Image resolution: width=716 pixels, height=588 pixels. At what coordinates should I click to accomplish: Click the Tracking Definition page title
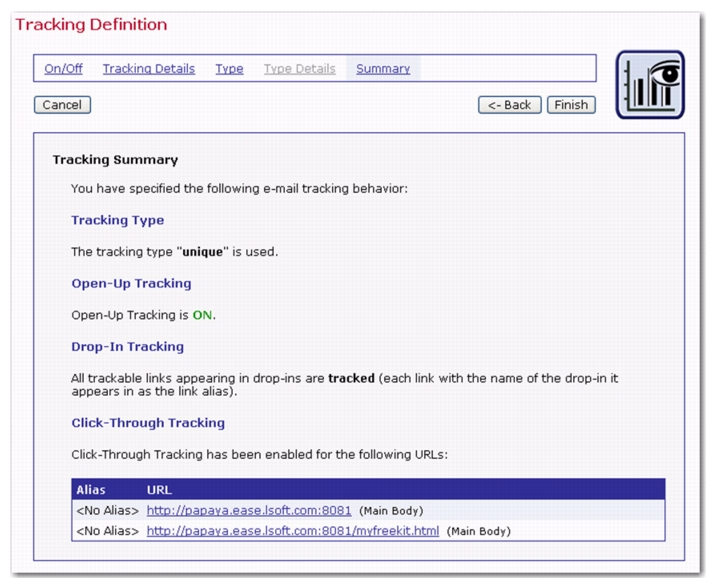coord(91,24)
